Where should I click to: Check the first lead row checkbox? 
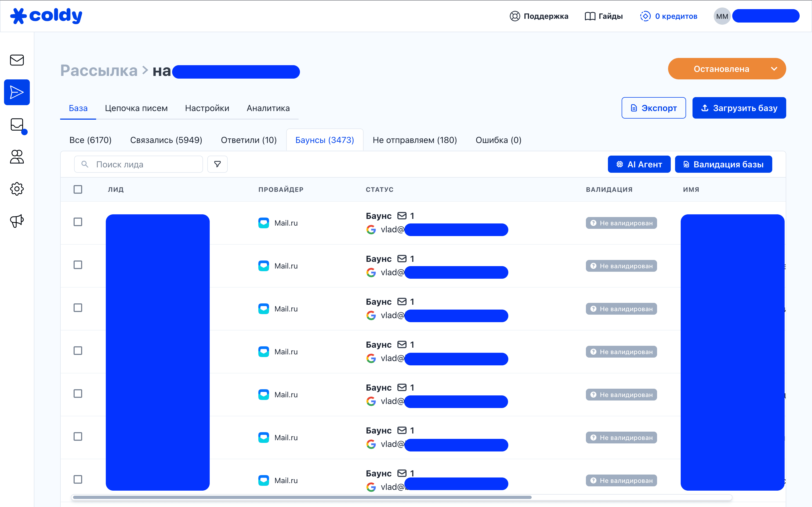pos(78,222)
